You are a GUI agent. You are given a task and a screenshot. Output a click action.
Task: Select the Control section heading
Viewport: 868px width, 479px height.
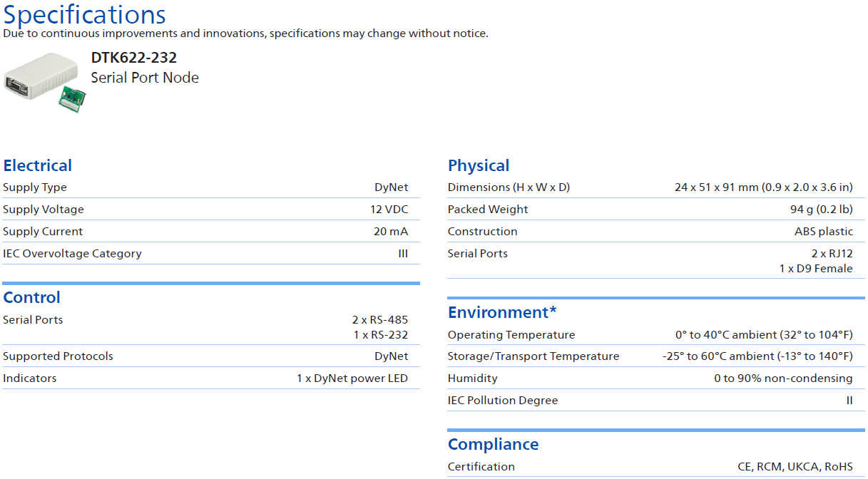32,297
